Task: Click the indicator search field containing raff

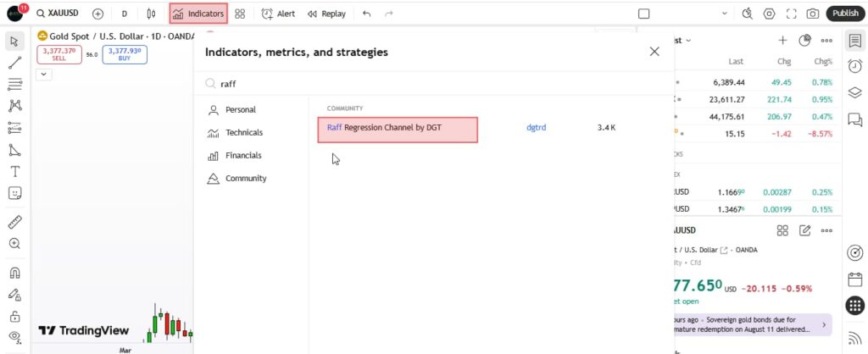Action: tap(434, 84)
